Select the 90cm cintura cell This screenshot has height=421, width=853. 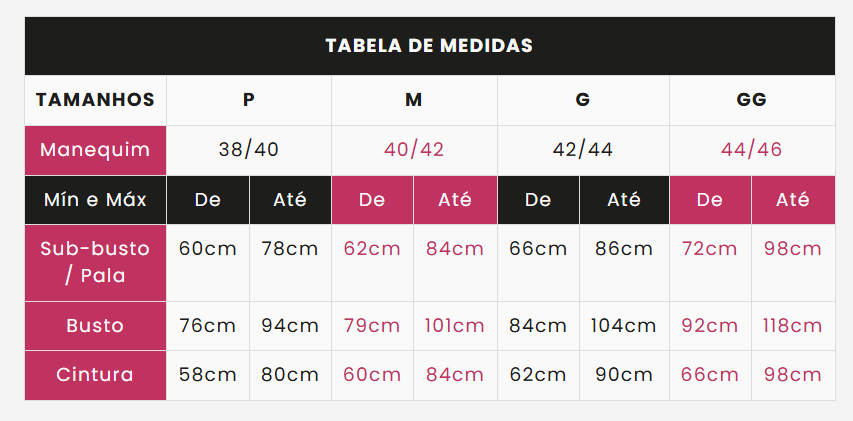pos(624,375)
